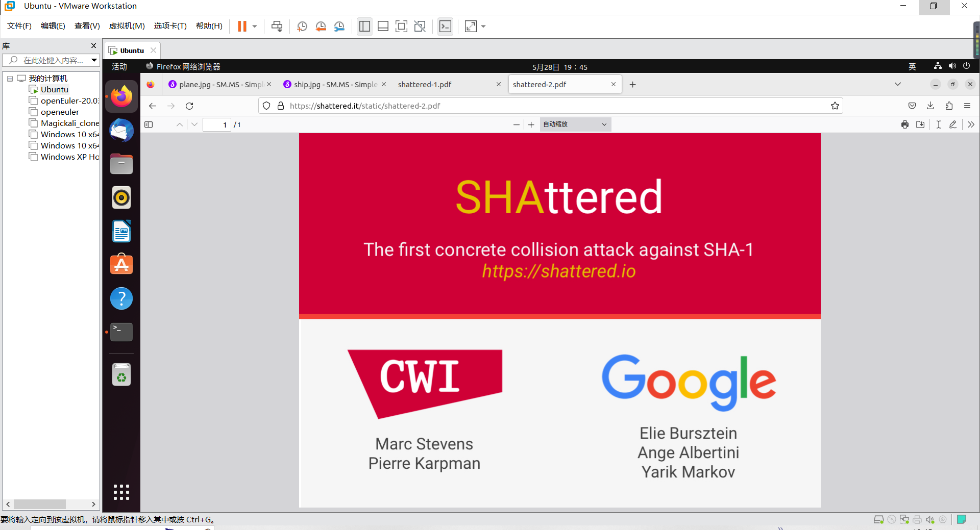The width and height of the screenshot is (980, 530).
Task: Select Magickali_clone VM in library
Action: tap(64, 123)
